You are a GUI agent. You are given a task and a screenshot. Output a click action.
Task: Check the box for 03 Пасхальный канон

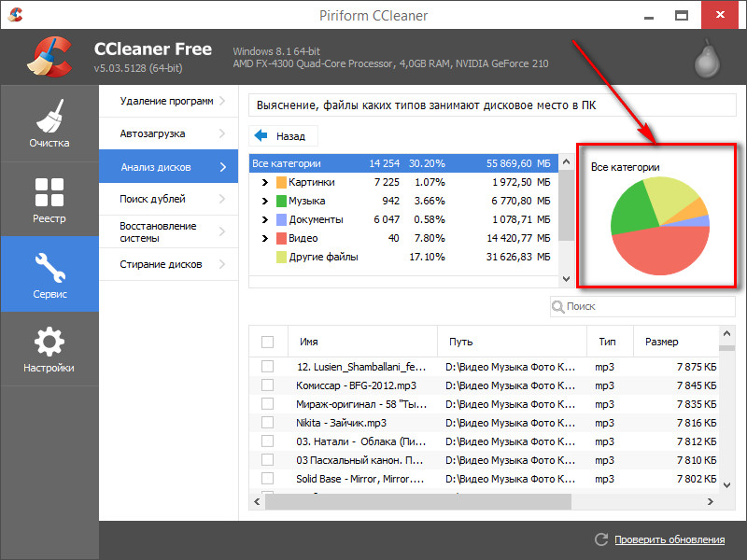pyautogui.click(x=268, y=459)
